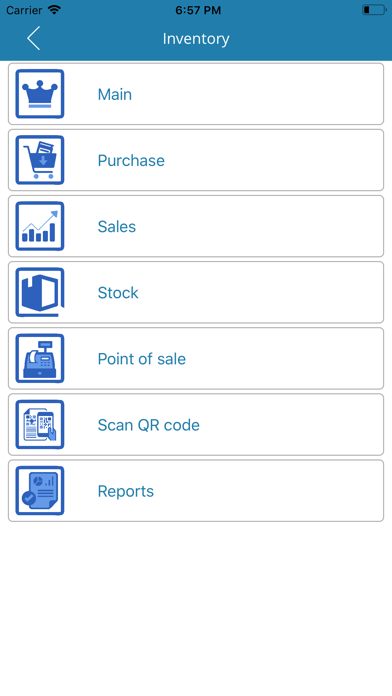This screenshot has width=392, height=696.
Task: Tap the Point of sale label
Action: coord(142,359)
